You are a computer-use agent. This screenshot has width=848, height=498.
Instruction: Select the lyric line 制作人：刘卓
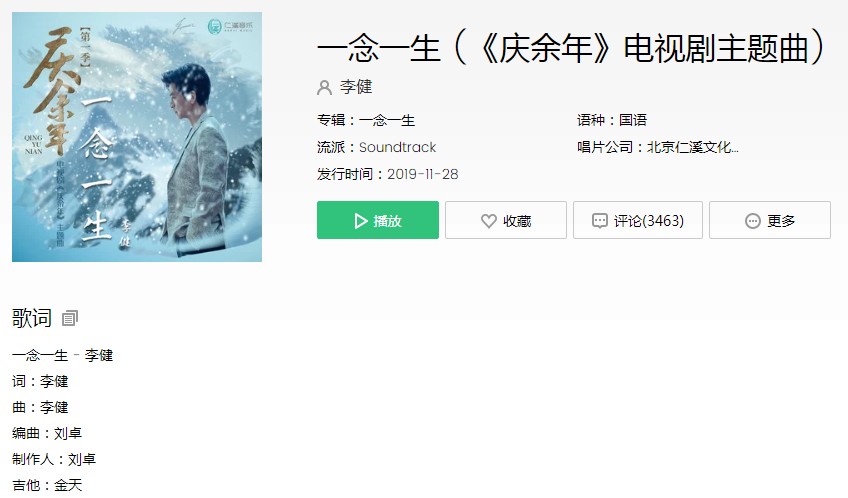point(54,459)
